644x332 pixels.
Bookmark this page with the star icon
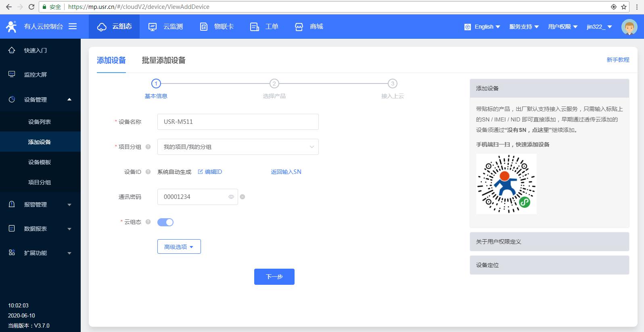tap(624, 7)
